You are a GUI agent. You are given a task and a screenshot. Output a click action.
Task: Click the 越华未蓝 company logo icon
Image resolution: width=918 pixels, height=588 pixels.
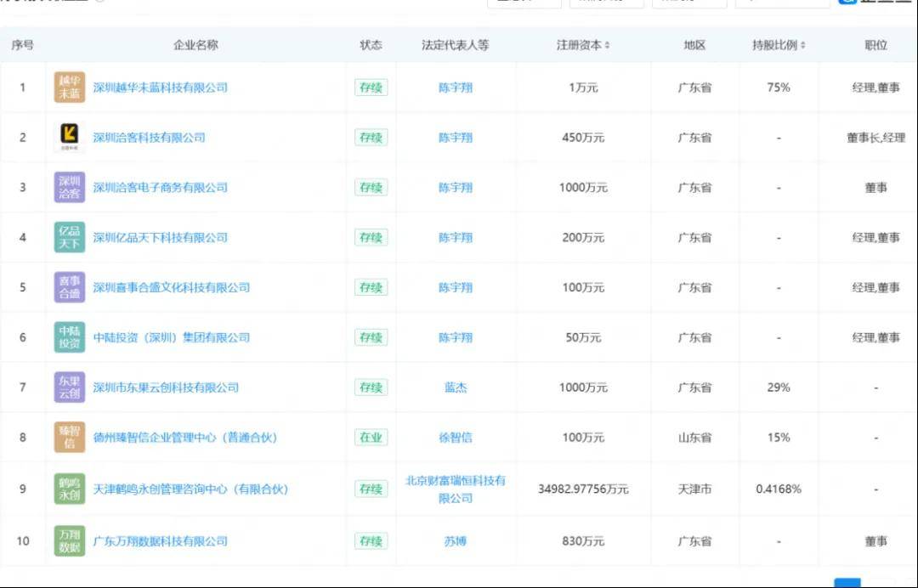point(69,87)
